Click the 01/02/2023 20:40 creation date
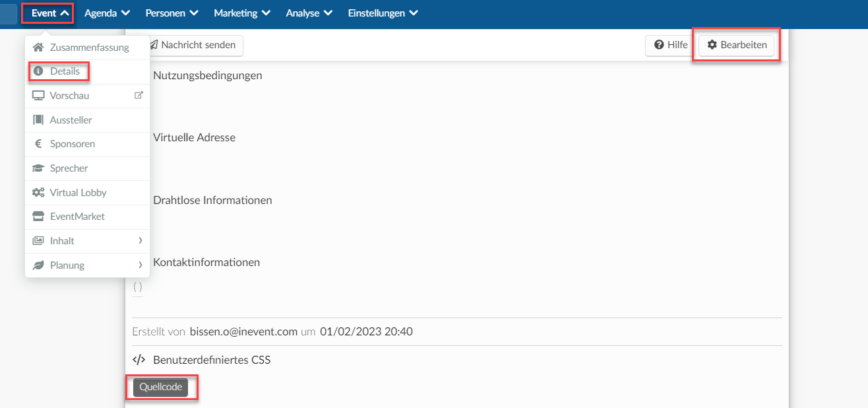868x408 pixels. click(366, 331)
